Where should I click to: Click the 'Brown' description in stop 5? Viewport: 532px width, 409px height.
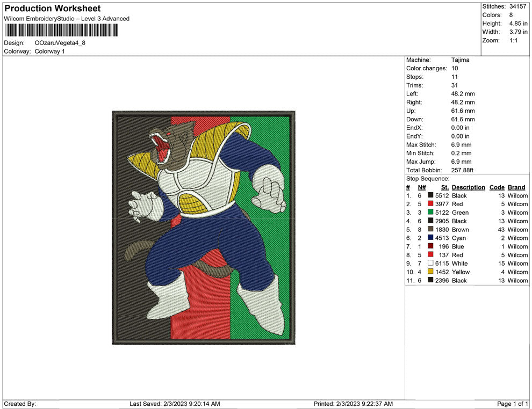(x=461, y=229)
